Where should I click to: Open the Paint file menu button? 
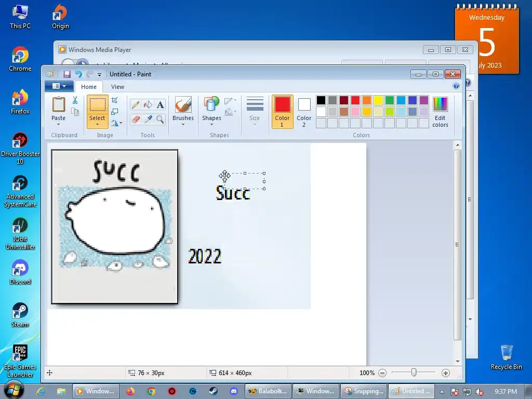coord(59,86)
